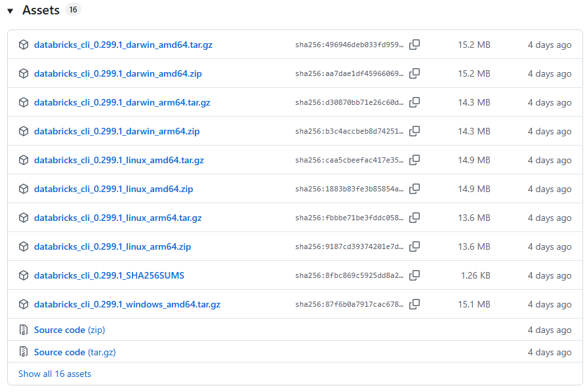Copy SHA256 of windows_amd64.tar.gz
Viewport: 587px width, 392px height.
point(415,304)
